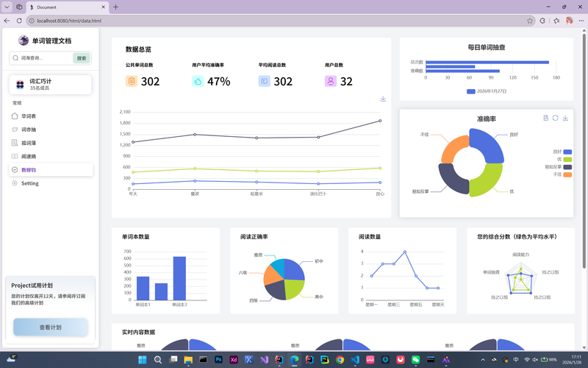This screenshot has height=368, width=588.
Task: Click the refresh icon in 准确率 chart
Action: coord(556,118)
